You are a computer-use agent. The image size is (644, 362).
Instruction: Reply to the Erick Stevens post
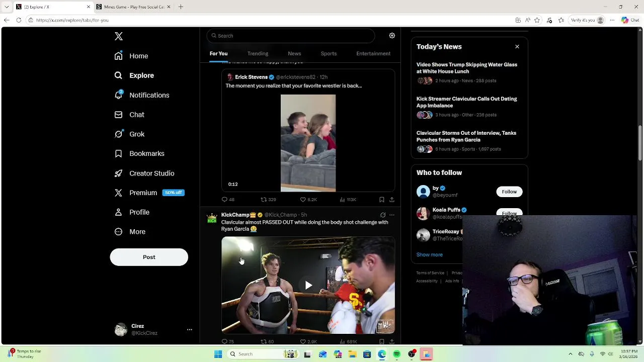[x=228, y=200]
